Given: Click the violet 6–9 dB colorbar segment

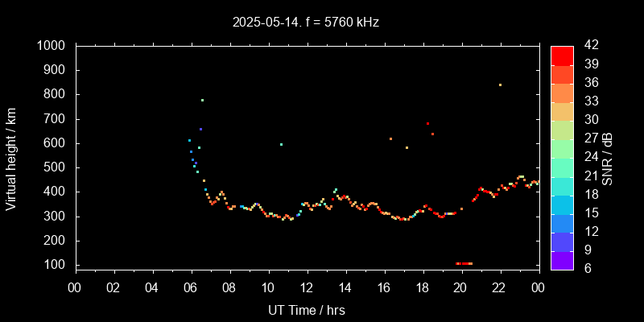Looking at the screenshot, I should pyautogui.click(x=562, y=260).
